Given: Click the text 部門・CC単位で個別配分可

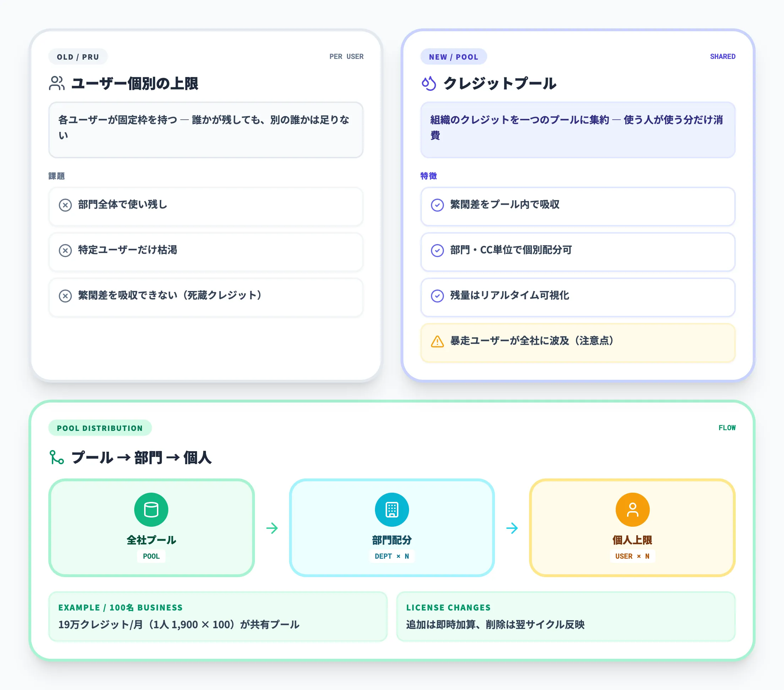Looking at the screenshot, I should (x=511, y=250).
